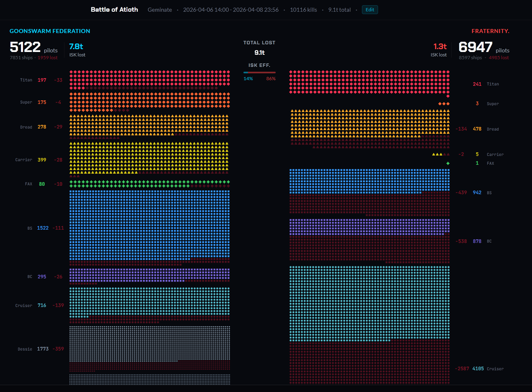Screen dimensions: 532x392
Task: Click the 86% efficiency value
Action: (271, 79)
